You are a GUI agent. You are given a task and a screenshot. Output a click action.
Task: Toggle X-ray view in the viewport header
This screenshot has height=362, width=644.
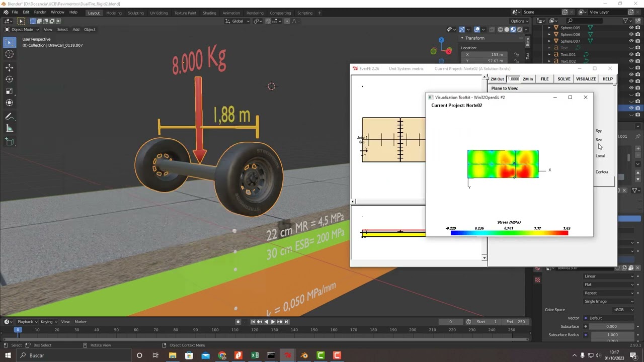pos(492,29)
